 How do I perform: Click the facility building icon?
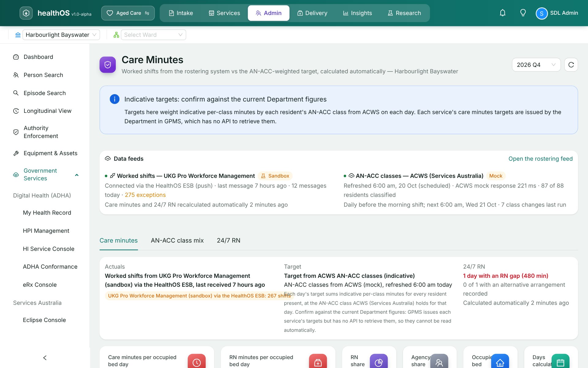(18, 35)
